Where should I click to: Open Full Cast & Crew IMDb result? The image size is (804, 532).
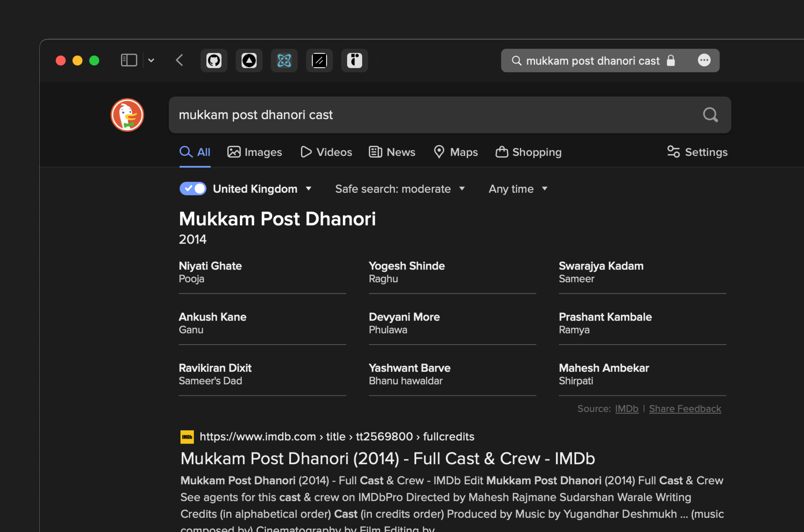click(x=388, y=459)
